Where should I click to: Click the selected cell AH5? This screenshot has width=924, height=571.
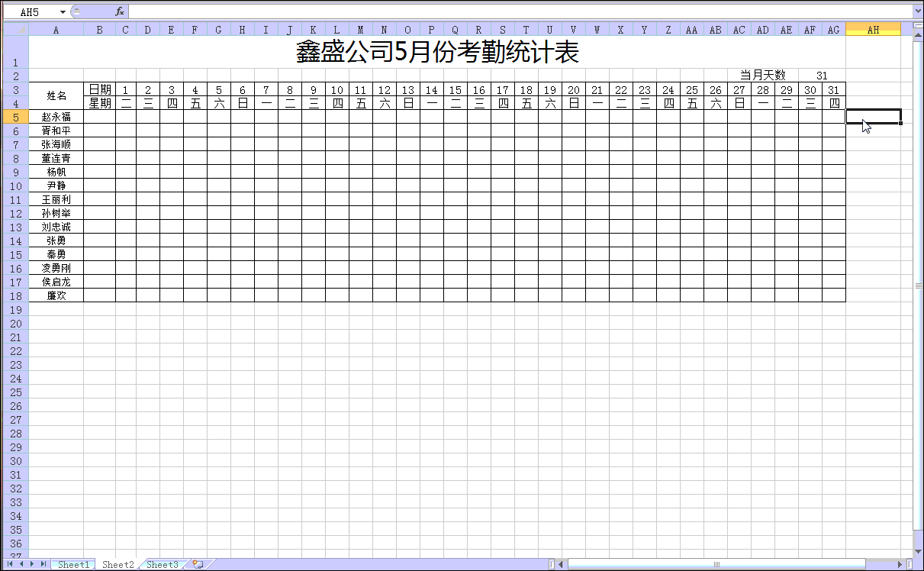point(874,117)
